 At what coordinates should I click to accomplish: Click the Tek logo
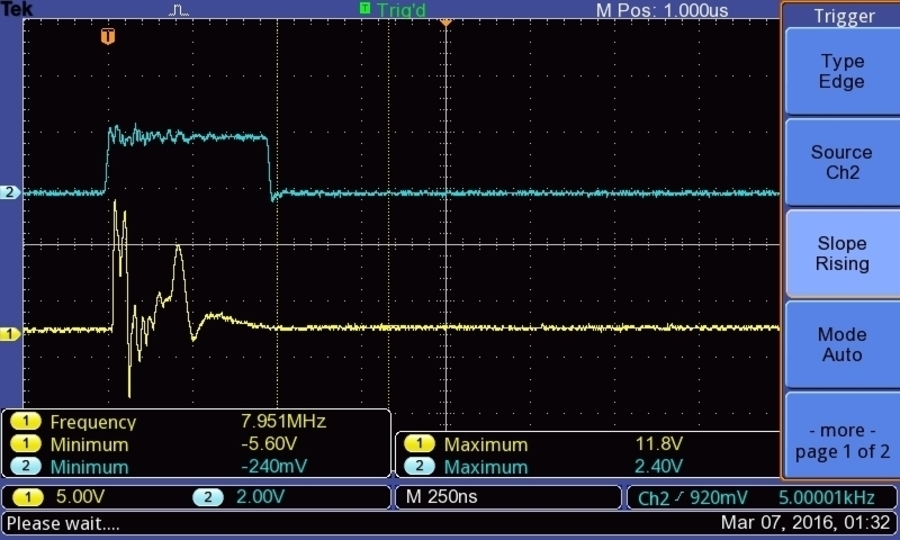click(x=17, y=9)
